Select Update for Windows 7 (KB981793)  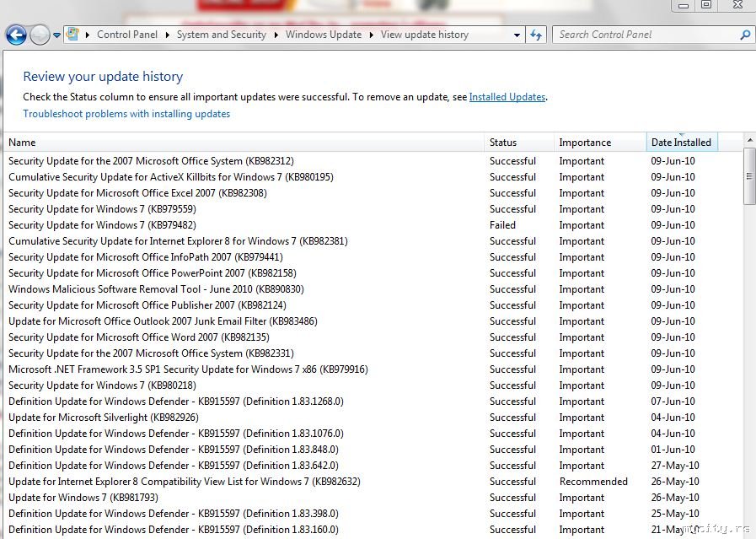pos(373,497)
